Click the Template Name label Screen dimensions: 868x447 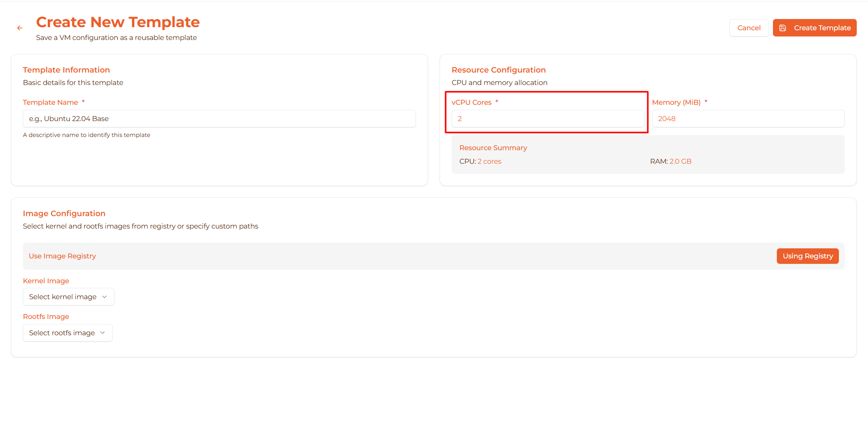(50, 102)
